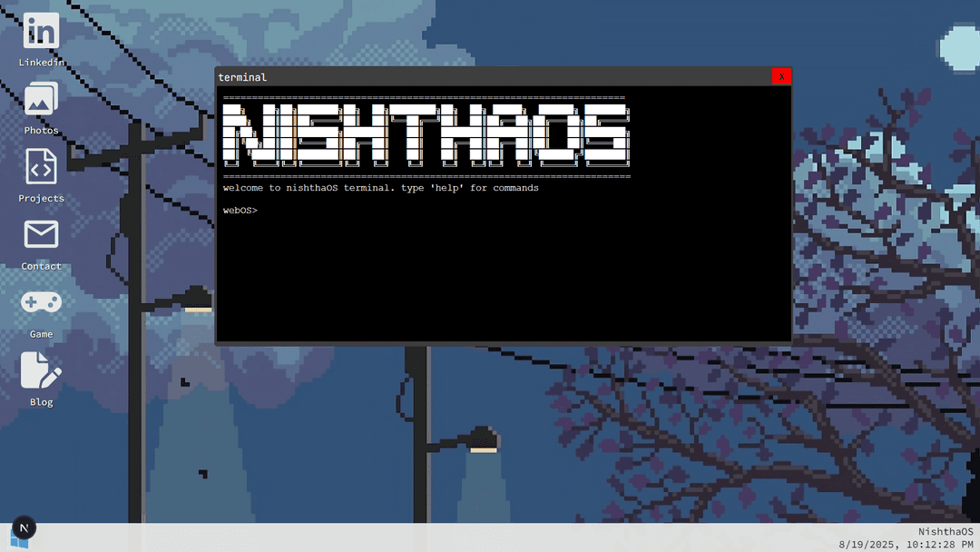
Task: Click the Contact label text
Action: [40, 265]
